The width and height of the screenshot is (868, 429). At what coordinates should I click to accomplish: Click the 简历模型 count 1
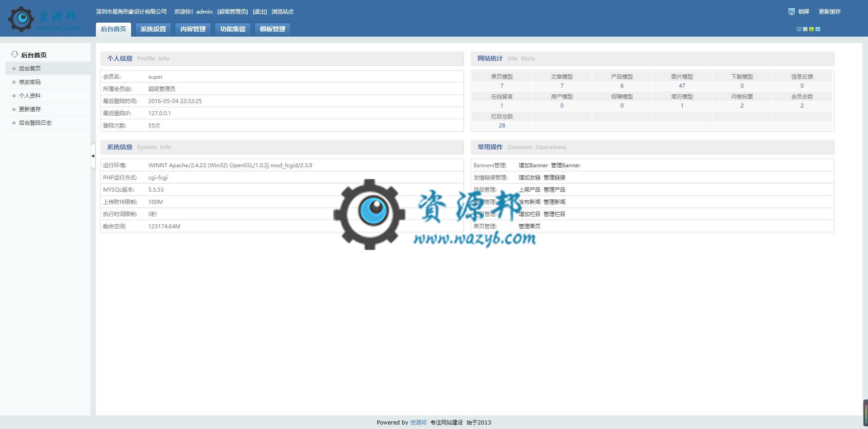pos(682,106)
